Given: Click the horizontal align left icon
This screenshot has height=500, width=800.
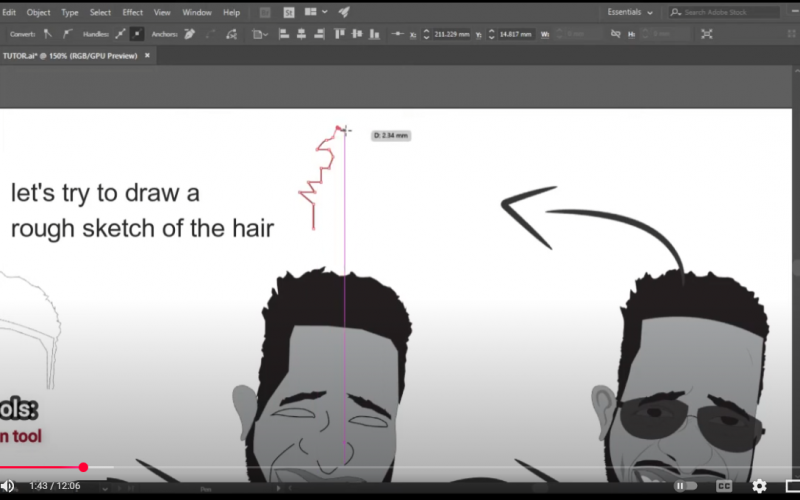Looking at the screenshot, I should point(283,33).
